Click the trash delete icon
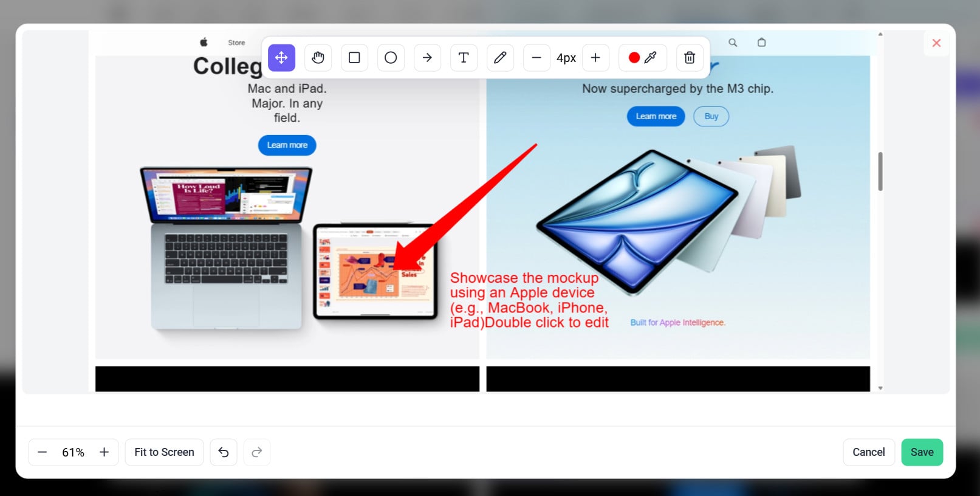The height and width of the screenshot is (496, 980). [x=690, y=58]
